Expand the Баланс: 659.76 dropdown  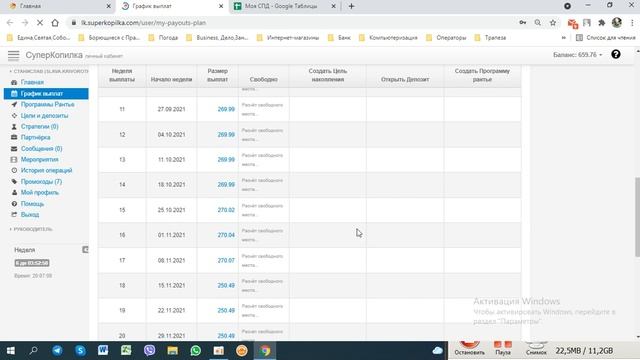pyautogui.click(x=578, y=54)
